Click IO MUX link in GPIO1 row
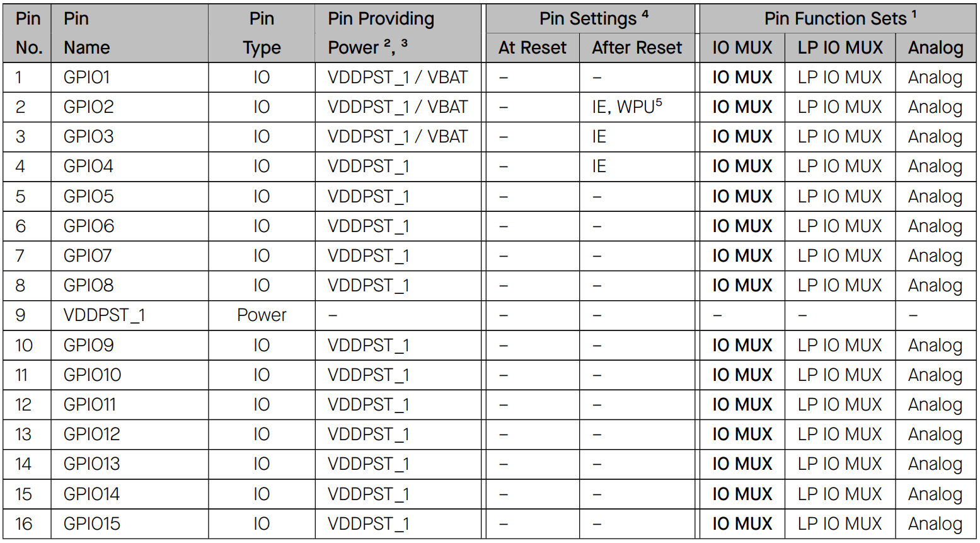 pos(742,78)
